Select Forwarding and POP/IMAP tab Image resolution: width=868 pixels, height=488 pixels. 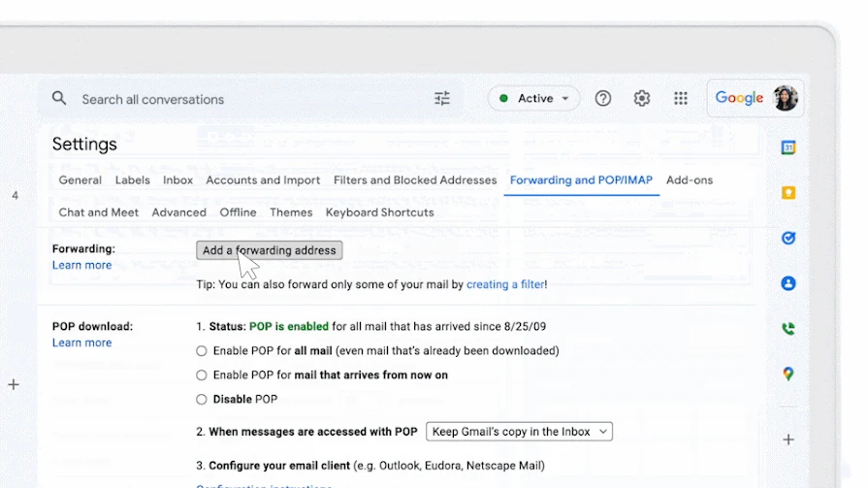click(x=581, y=180)
